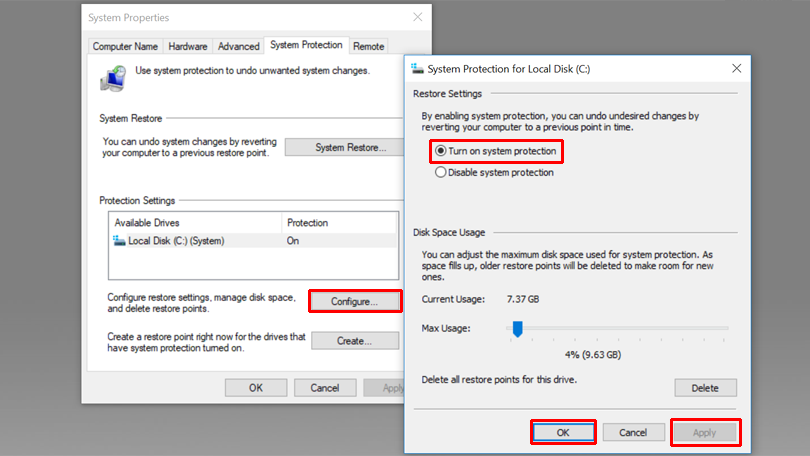
Task: Confirm with OK in the System Protection dialog
Action: tap(563, 432)
